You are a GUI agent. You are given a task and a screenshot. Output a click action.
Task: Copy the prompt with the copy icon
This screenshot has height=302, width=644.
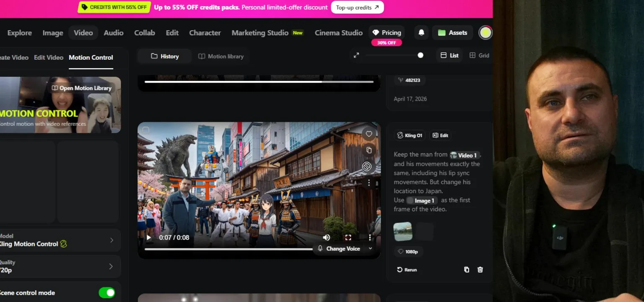tap(467, 270)
